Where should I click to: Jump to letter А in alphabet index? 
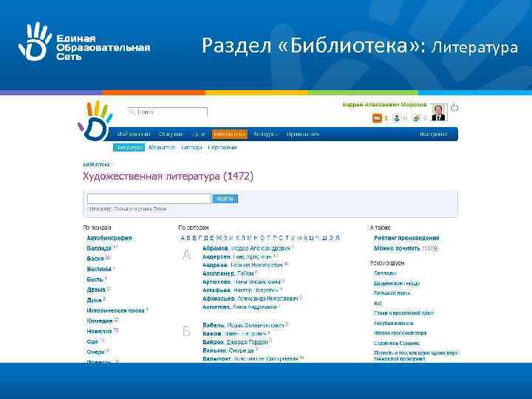(183, 238)
